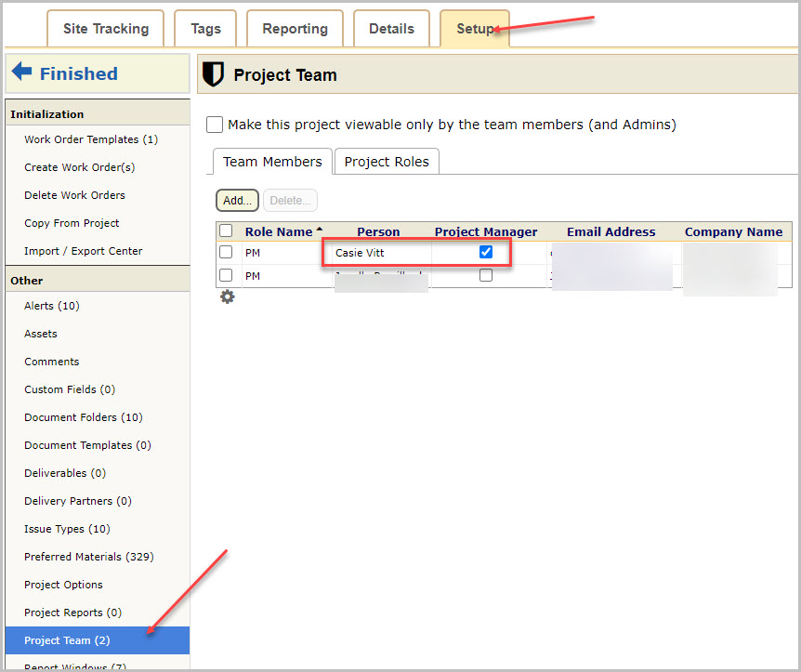Open the Setup tab

(x=475, y=29)
